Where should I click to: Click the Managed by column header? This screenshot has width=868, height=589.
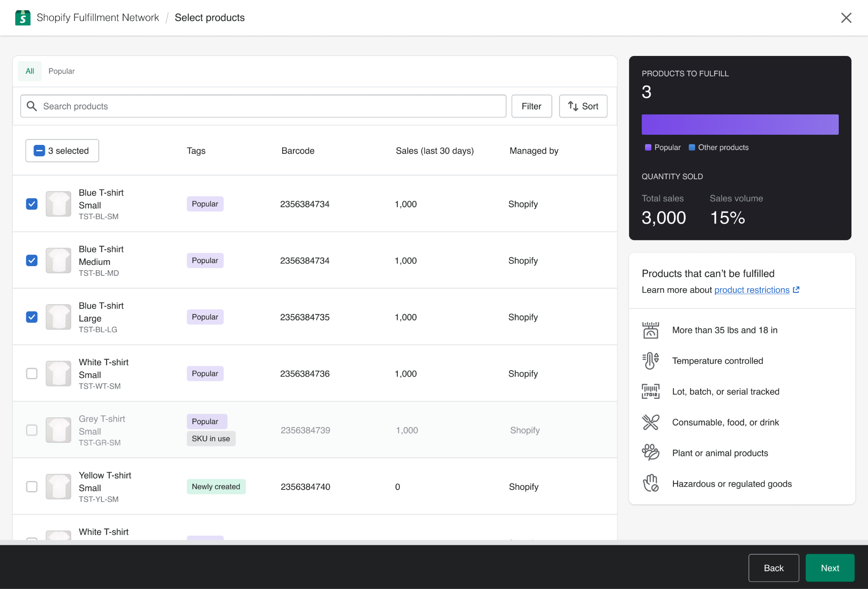tap(534, 151)
